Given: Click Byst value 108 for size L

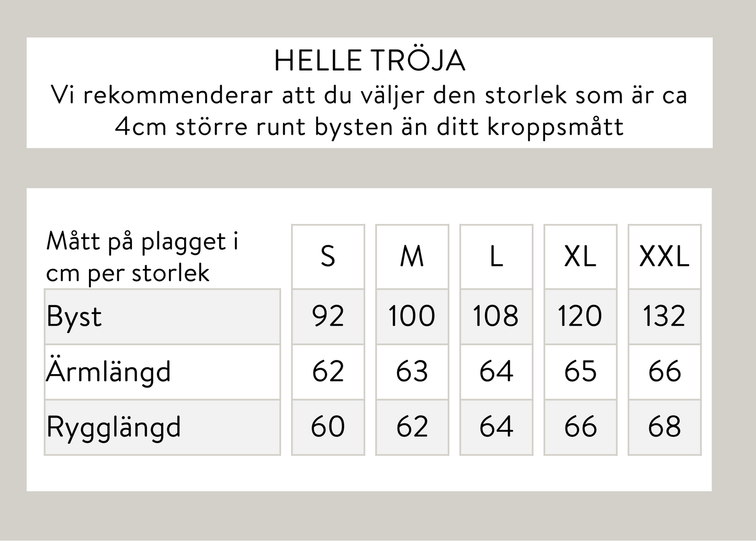Looking at the screenshot, I should click(x=496, y=317).
